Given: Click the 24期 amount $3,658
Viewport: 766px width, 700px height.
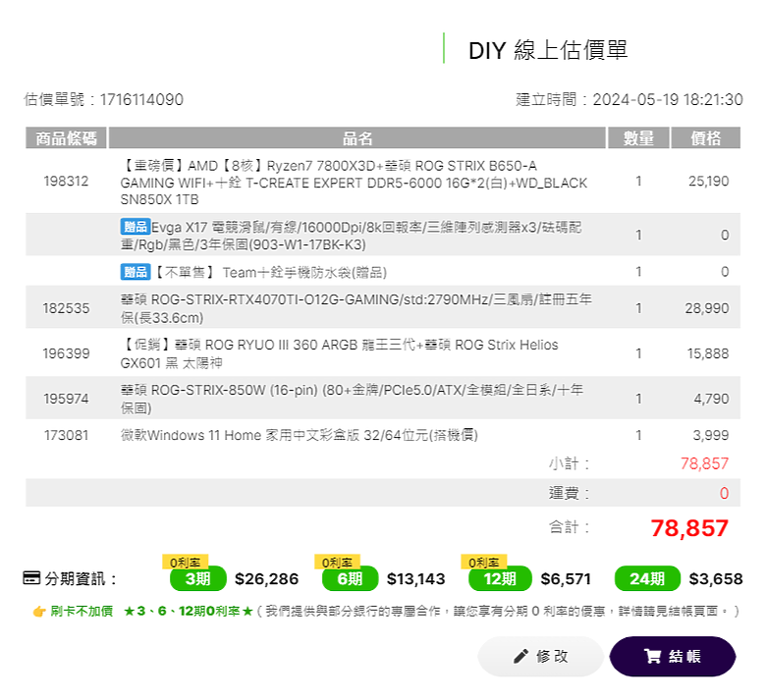Looking at the screenshot, I should (x=716, y=579).
